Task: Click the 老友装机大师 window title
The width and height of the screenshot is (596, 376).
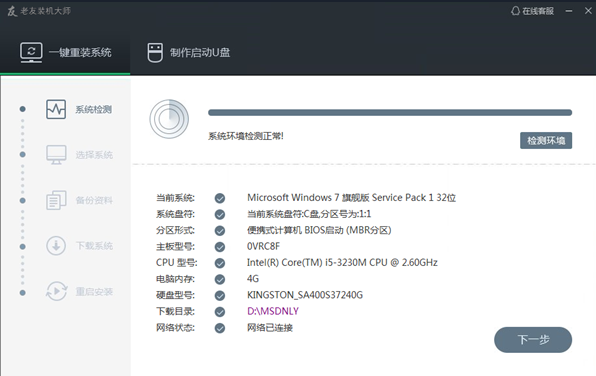Action: pos(46,11)
